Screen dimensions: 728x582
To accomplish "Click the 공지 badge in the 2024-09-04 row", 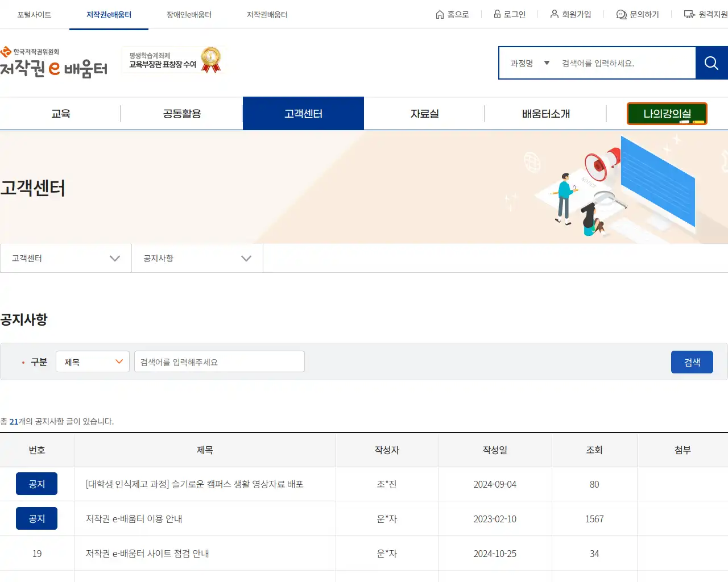I will pyautogui.click(x=36, y=484).
